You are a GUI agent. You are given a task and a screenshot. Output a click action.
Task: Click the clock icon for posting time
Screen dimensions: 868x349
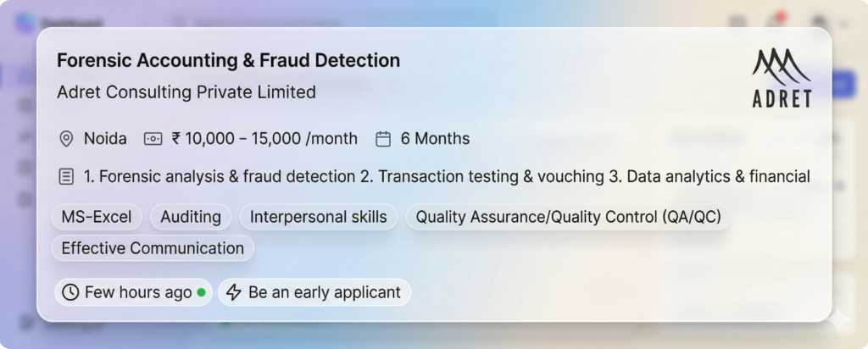click(70, 292)
